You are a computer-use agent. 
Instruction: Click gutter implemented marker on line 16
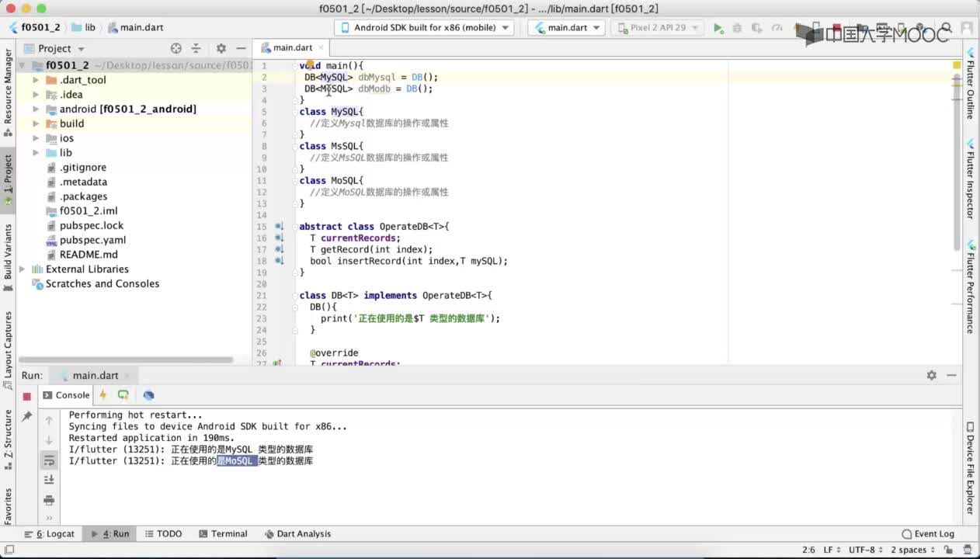pos(279,238)
